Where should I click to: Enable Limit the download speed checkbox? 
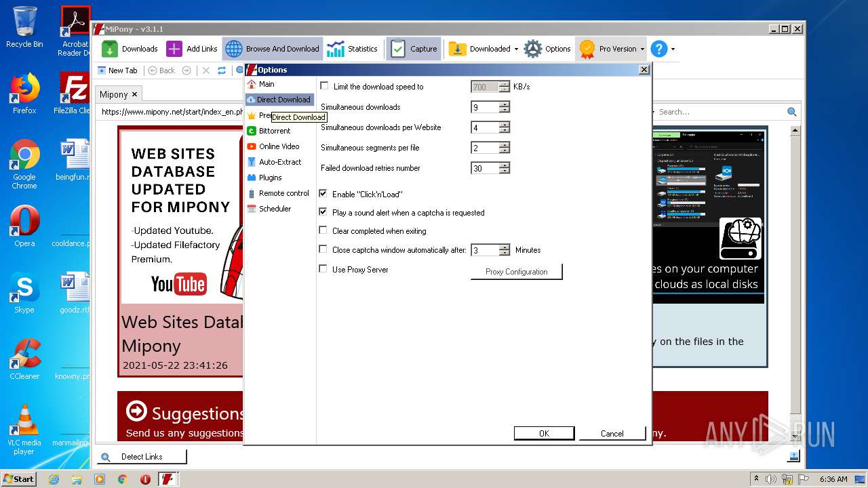pos(323,86)
